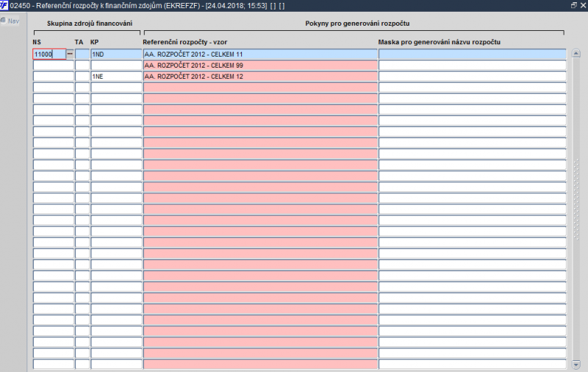Select the NS field containing 11000
This screenshot has height=372, width=588.
point(49,54)
